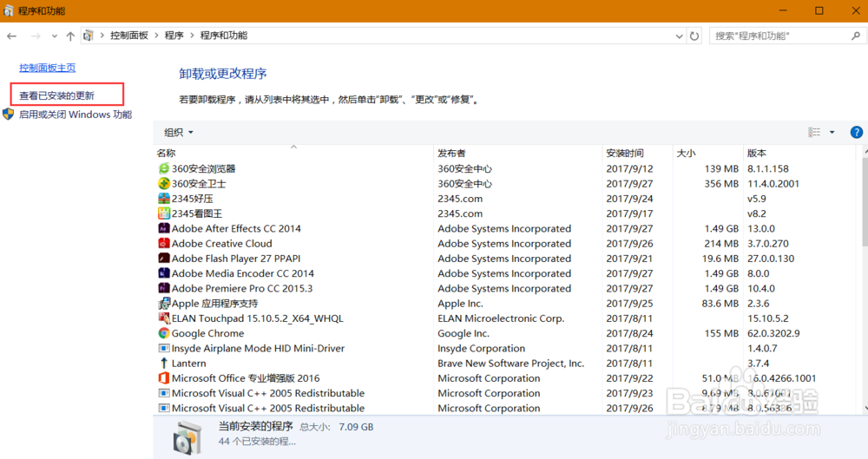Open 控制面板主页 link

[x=48, y=68]
